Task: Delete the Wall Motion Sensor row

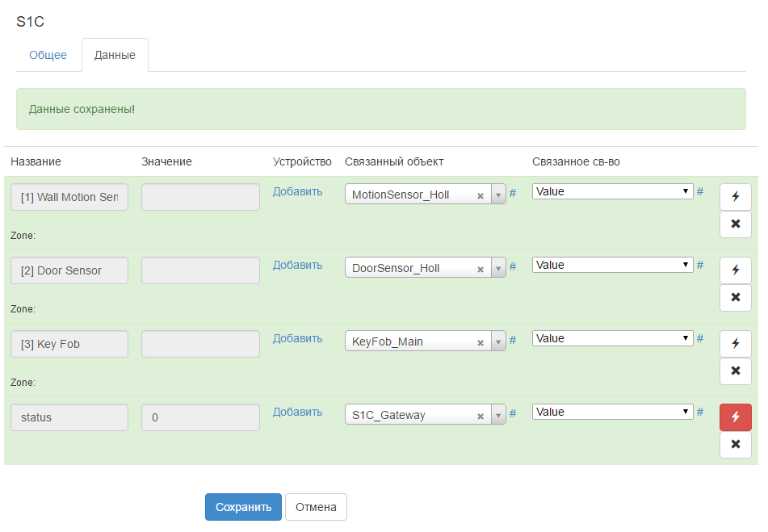Action: pyautogui.click(x=735, y=224)
